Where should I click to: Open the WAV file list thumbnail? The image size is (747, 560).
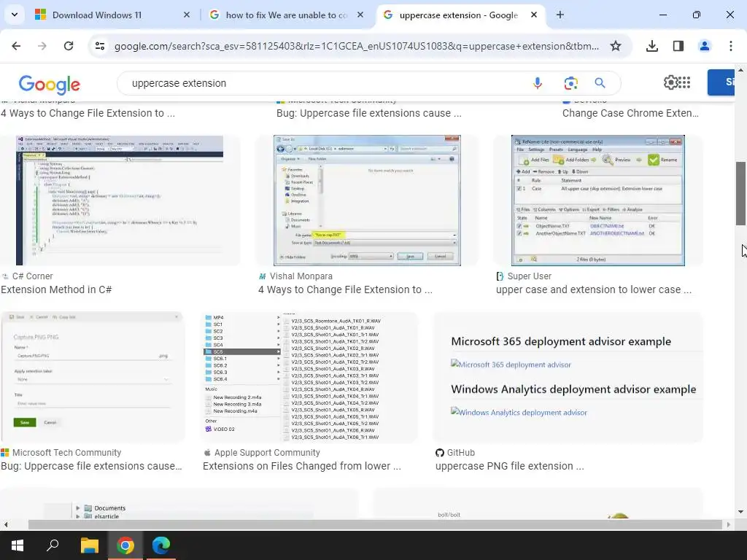(x=309, y=377)
